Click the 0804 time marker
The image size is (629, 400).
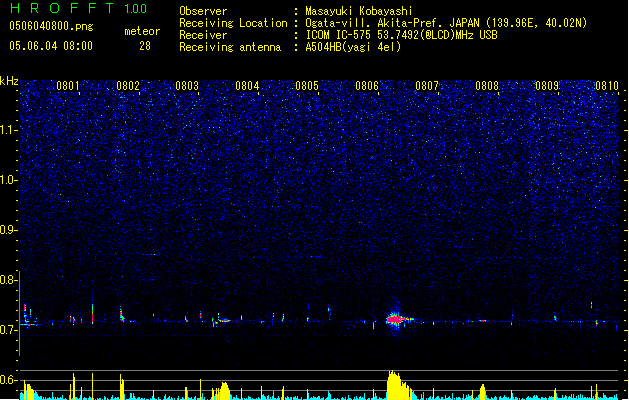247,86
